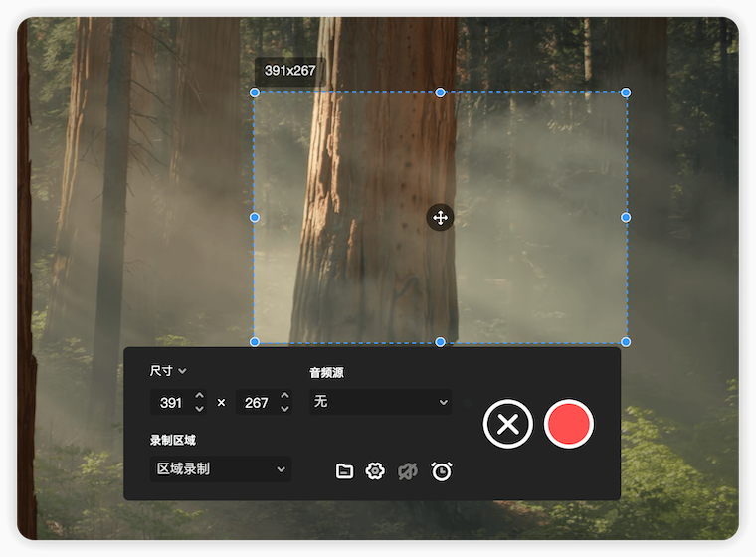Expand the 尺寸 size presets dropdown

(x=167, y=371)
